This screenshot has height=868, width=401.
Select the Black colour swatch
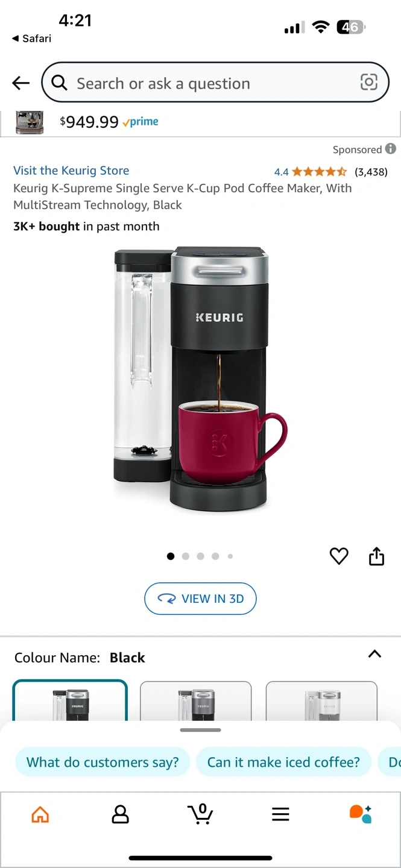pos(70,700)
